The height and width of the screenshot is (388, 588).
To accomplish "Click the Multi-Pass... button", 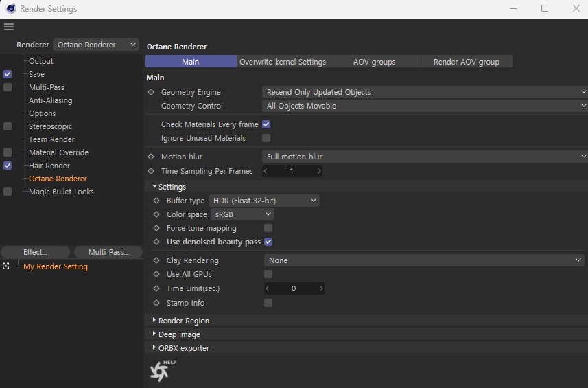I will click(108, 252).
